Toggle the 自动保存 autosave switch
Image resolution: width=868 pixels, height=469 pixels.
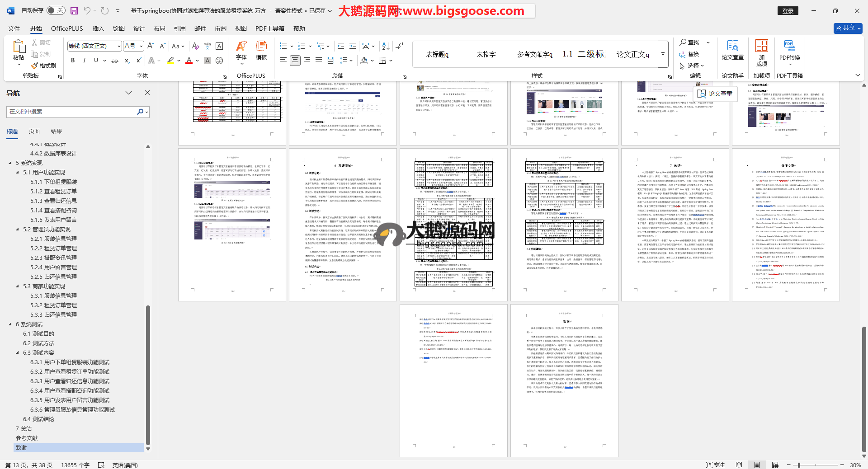(x=56, y=10)
